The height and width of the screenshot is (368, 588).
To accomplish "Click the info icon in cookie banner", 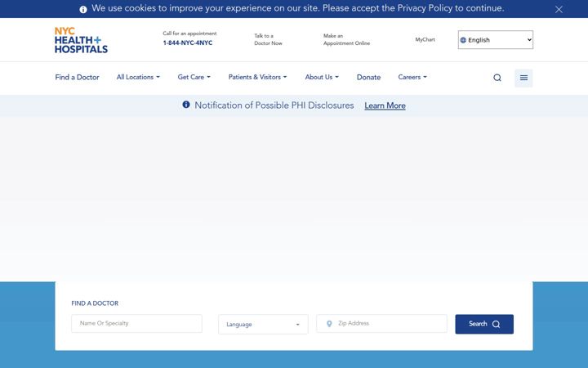I will coord(83,9).
